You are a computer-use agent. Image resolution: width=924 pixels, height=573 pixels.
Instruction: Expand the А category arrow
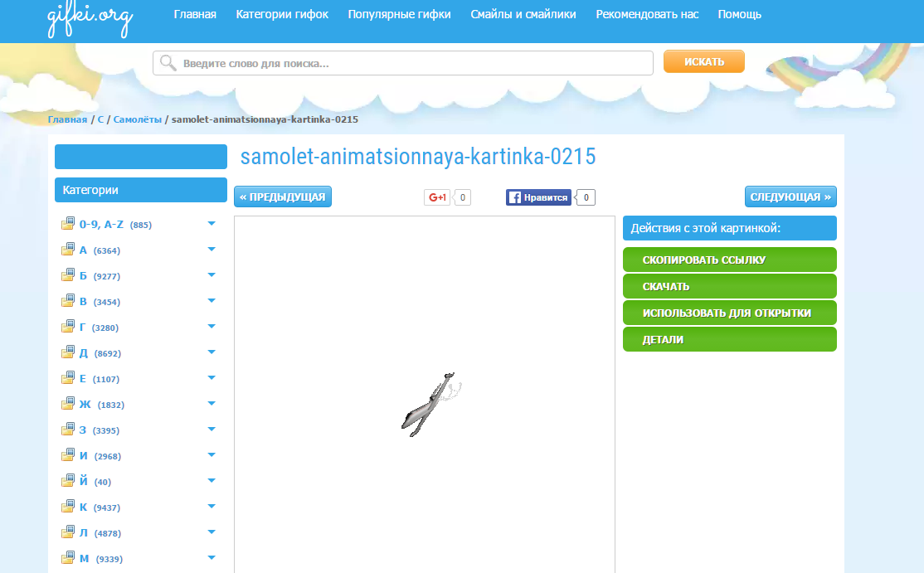coord(212,250)
